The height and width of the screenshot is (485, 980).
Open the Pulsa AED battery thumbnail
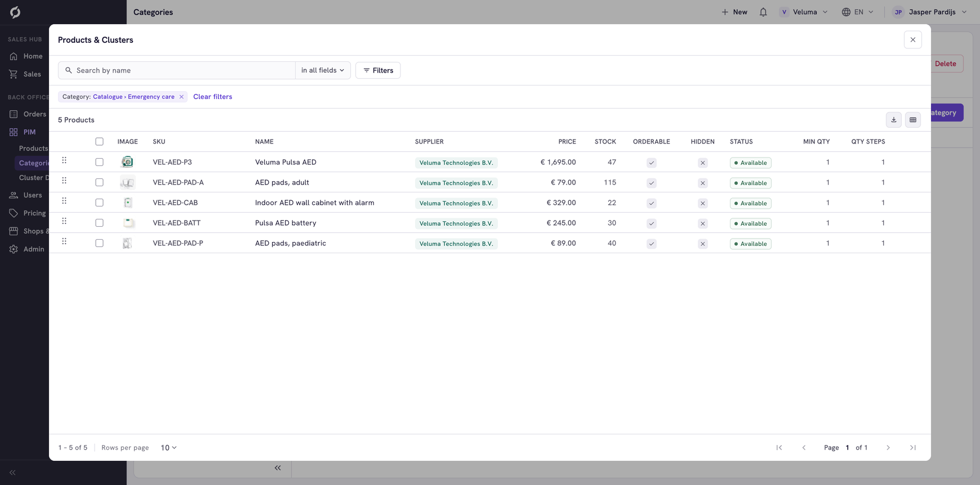[127, 223]
